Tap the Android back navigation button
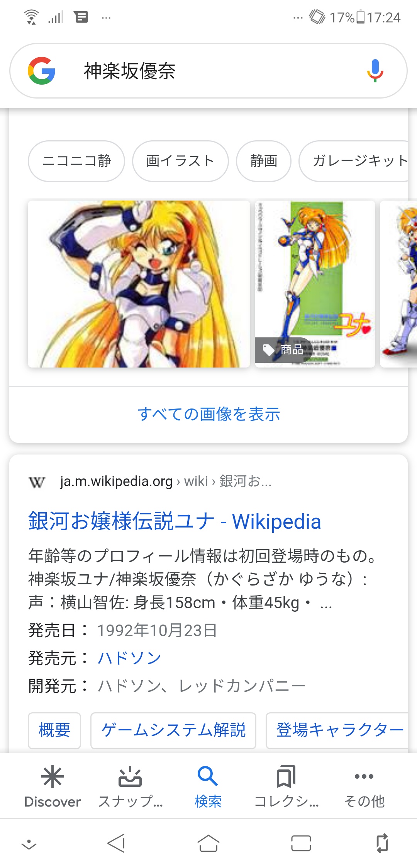The height and width of the screenshot is (868, 417). 116,843
